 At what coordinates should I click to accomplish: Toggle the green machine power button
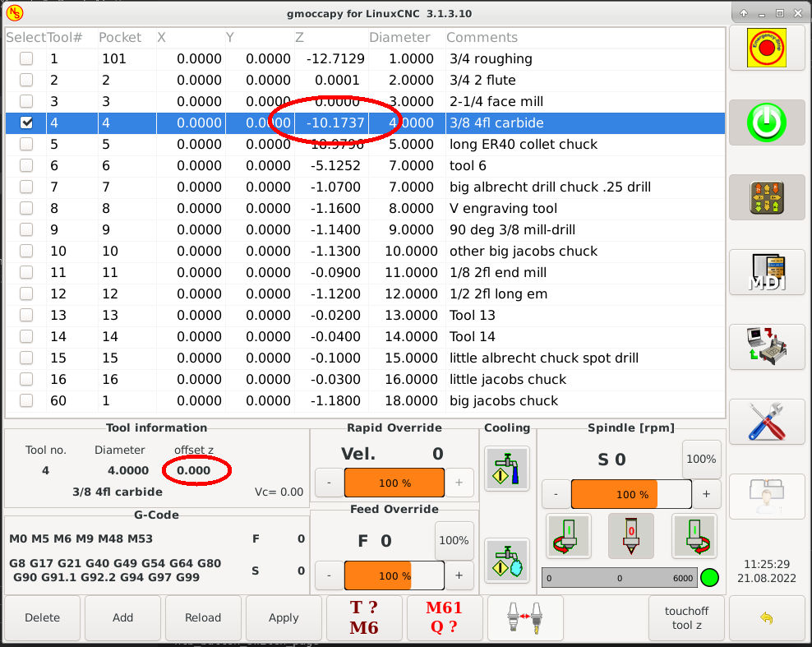[x=767, y=122]
